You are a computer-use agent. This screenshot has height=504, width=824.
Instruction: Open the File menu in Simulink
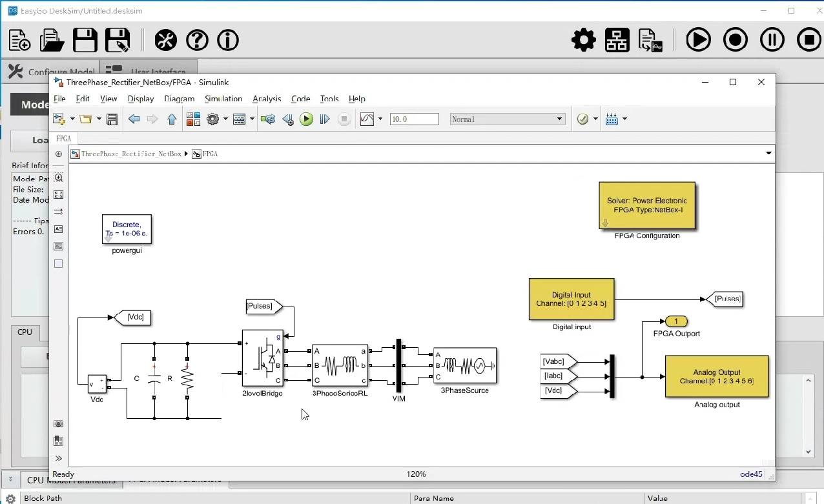(x=59, y=99)
